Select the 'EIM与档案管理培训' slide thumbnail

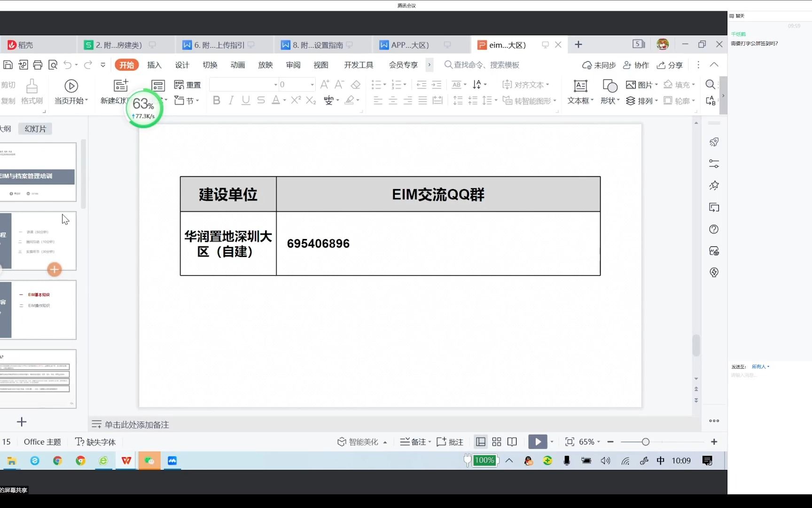point(38,172)
